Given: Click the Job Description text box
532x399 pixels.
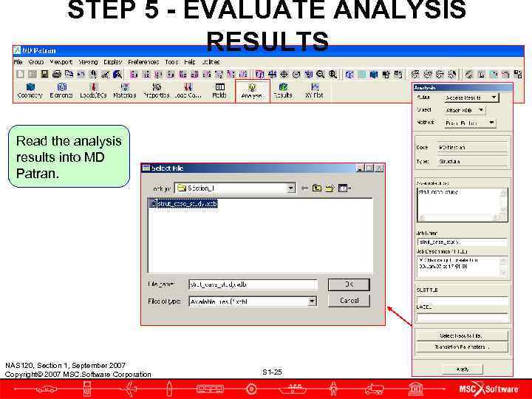Looking at the screenshot, I should pyautogui.click(x=459, y=266).
